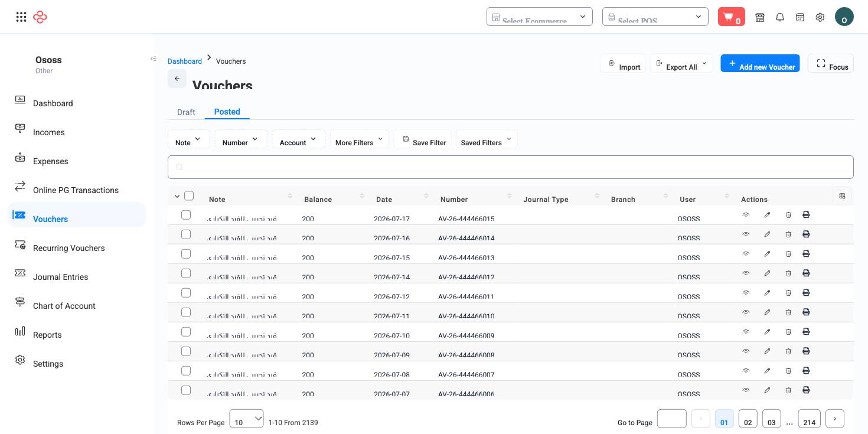Click the vouchers search input field
868x434 pixels.
pyautogui.click(x=510, y=167)
